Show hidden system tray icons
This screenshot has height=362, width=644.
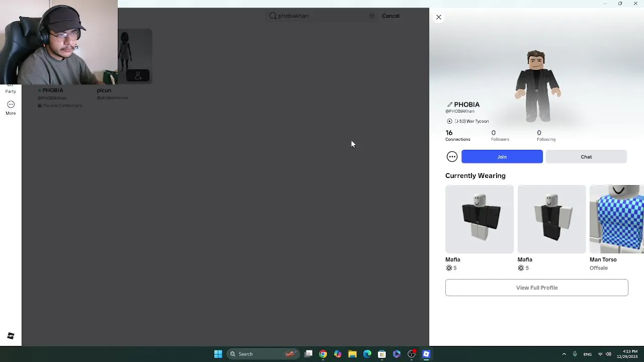[x=564, y=354]
